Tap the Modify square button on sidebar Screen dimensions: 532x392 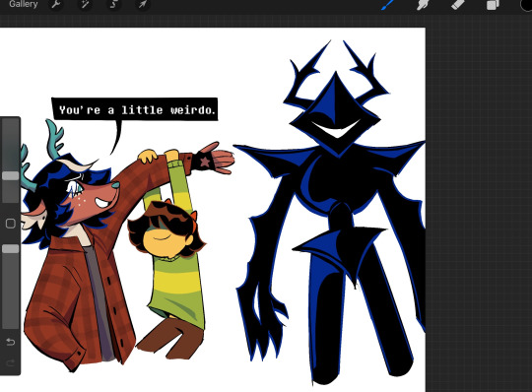11,224
